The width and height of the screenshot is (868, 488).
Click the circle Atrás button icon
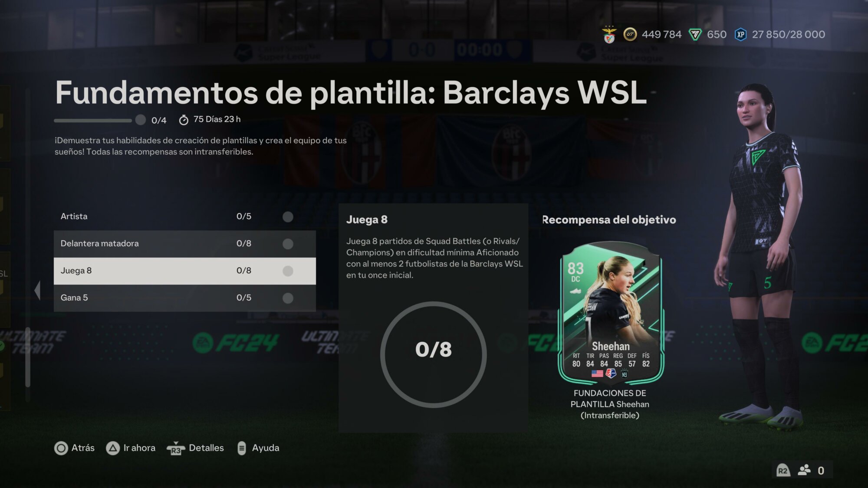point(61,448)
